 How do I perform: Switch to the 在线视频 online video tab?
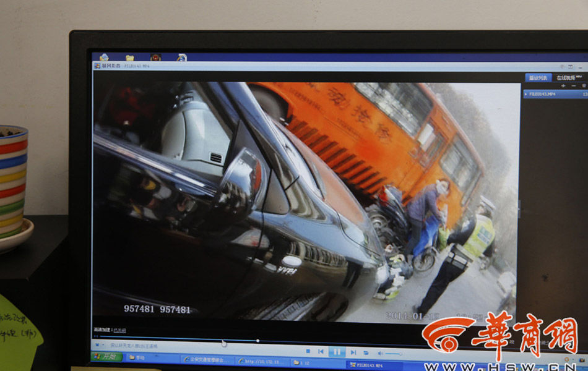568,77
